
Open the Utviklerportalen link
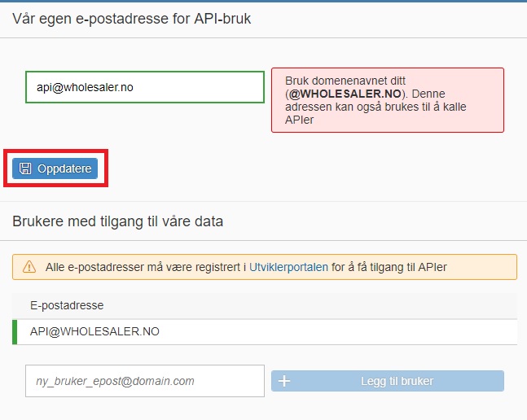pyautogui.click(x=288, y=266)
